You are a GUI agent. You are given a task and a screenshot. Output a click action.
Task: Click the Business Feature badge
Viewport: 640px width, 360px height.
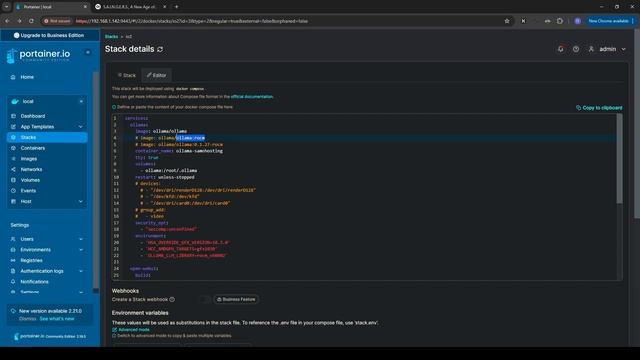[236, 300]
